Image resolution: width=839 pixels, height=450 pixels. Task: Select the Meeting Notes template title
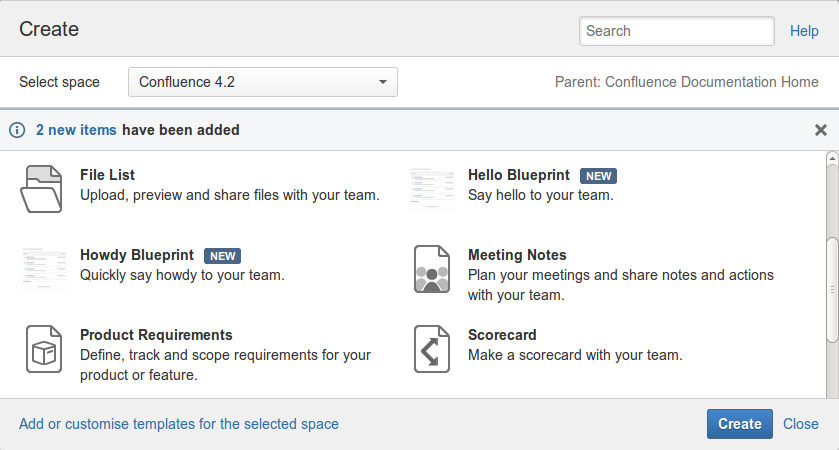pos(517,255)
